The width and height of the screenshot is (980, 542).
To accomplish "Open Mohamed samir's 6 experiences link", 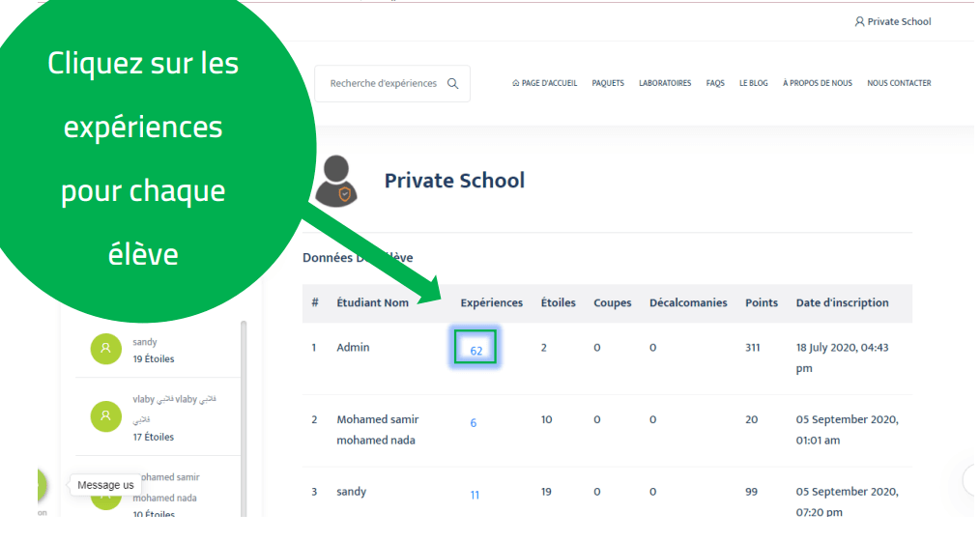I will [474, 423].
